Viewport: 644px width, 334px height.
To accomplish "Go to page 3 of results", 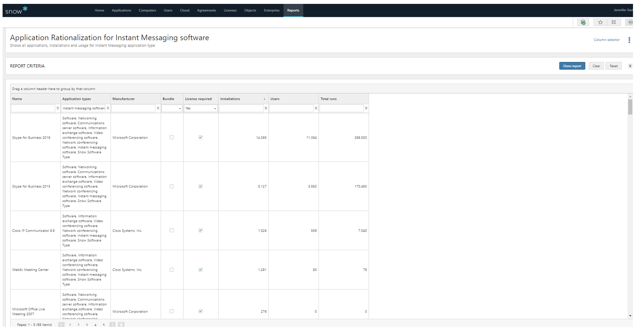I will tap(87, 325).
